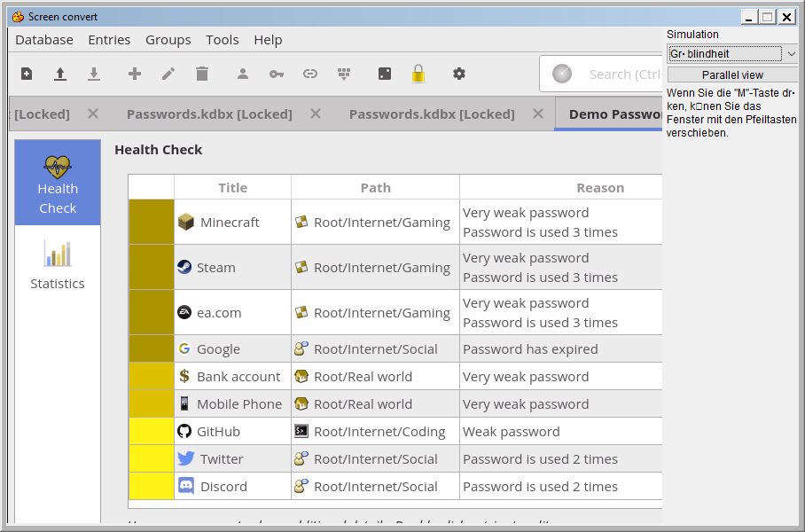Image resolution: width=805 pixels, height=532 pixels.
Task: Click Steam's Root/Internet/Gaming path
Action: (x=382, y=267)
